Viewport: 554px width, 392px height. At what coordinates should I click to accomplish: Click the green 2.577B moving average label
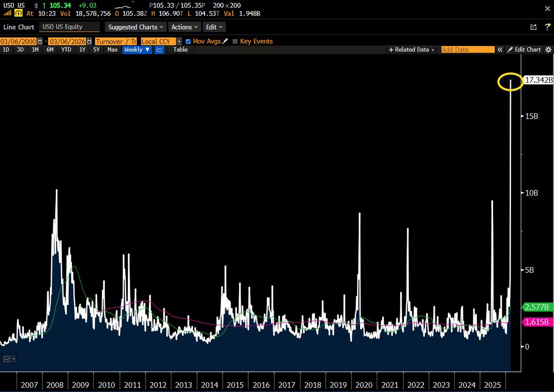[x=537, y=307]
